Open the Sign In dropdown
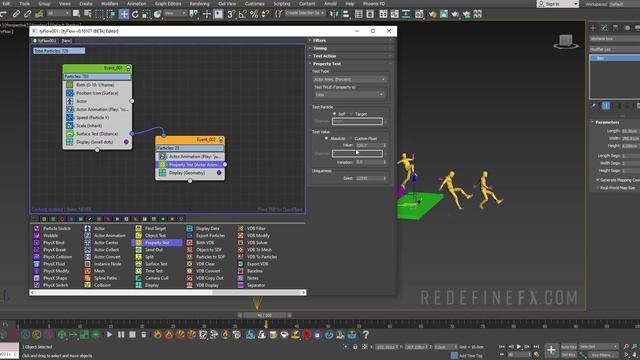Screen dimensions: 640x360 click(558, 4)
